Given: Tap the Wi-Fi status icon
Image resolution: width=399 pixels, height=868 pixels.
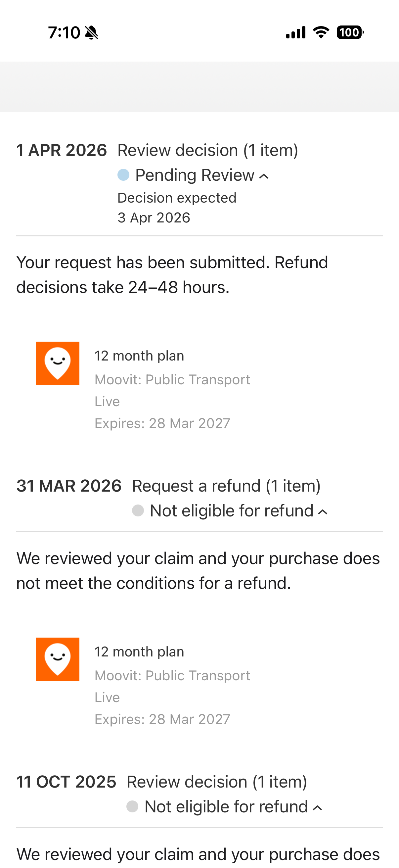Looking at the screenshot, I should click(x=321, y=32).
